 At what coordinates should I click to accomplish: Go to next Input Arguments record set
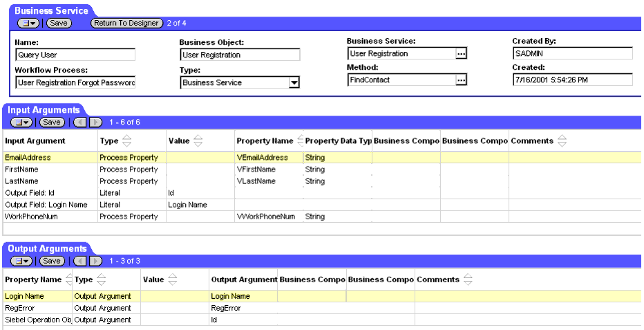tap(96, 122)
